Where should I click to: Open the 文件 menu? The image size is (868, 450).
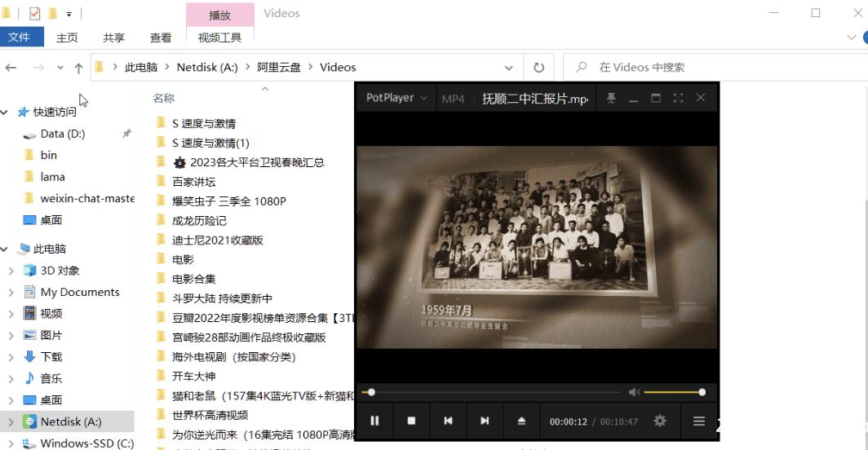pos(19,37)
